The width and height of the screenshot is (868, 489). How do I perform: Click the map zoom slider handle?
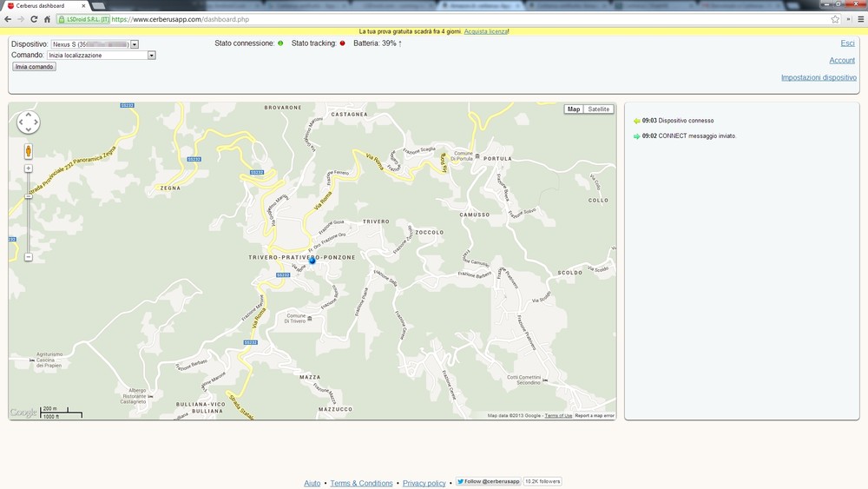coord(29,196)
